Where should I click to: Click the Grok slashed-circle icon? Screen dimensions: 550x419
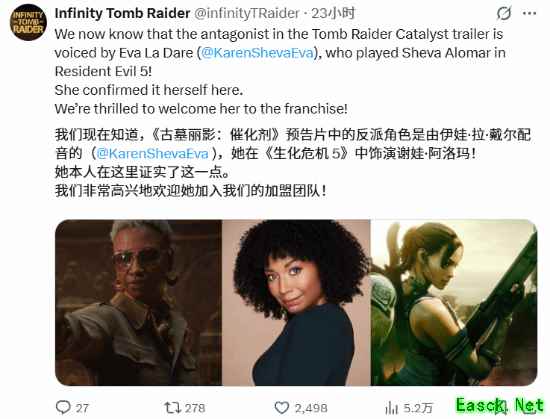coord(504,14)
